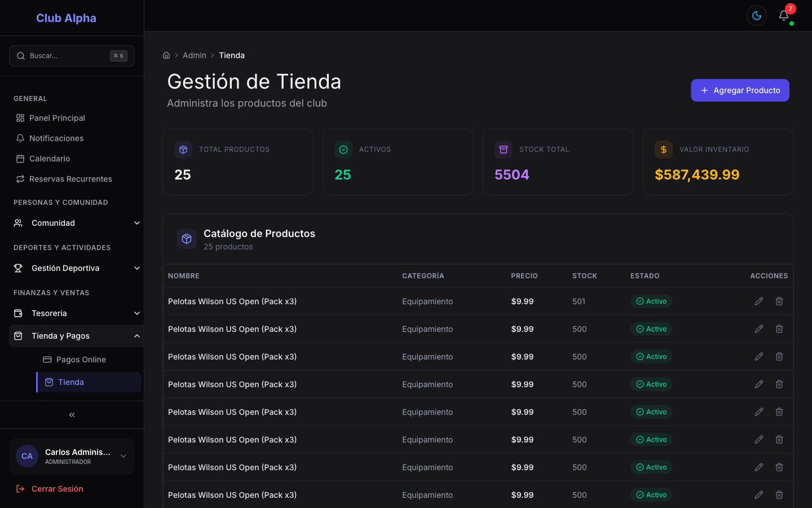The image size is (812, 508).
Task: Click the stock total value 5504
Action: tap(512, 175)
